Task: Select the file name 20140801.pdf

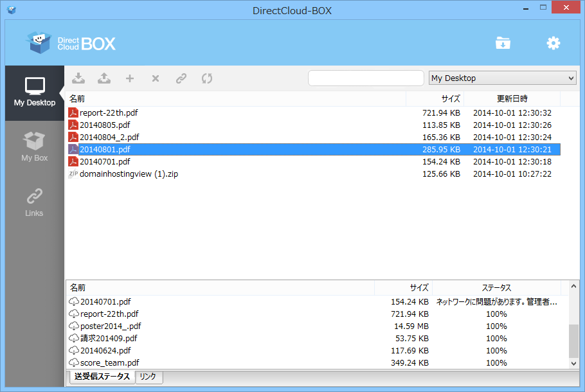Action: (105, 150)
